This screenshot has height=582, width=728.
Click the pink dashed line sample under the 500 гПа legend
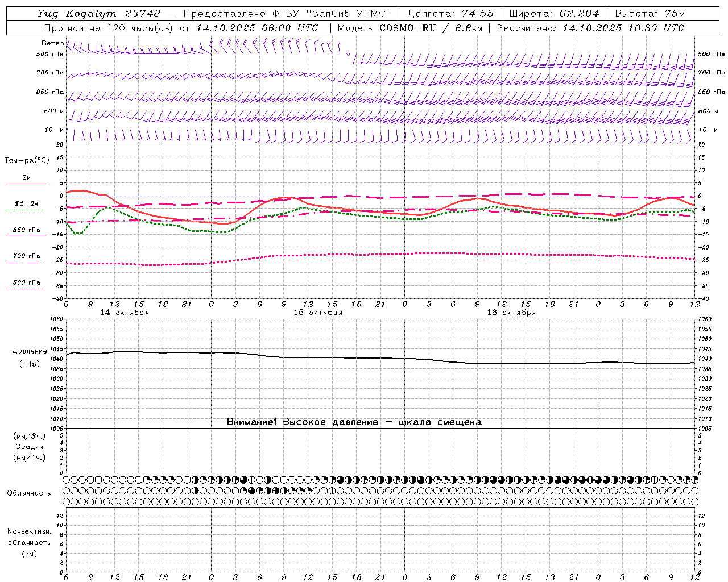point(26,289)
